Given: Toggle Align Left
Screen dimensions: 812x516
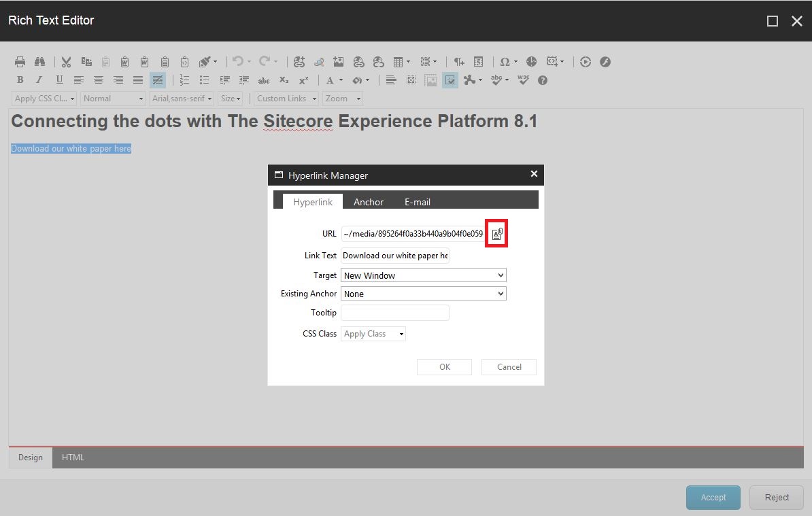Looking at the screenshot, I should (79, 80).
